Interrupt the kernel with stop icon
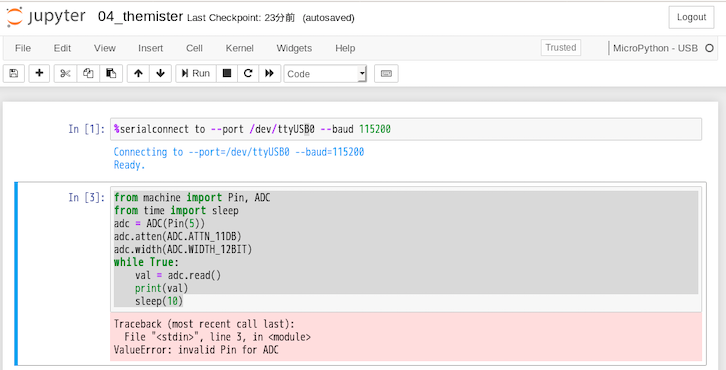This screenshot has height=370, width=726. pos(227,73)
